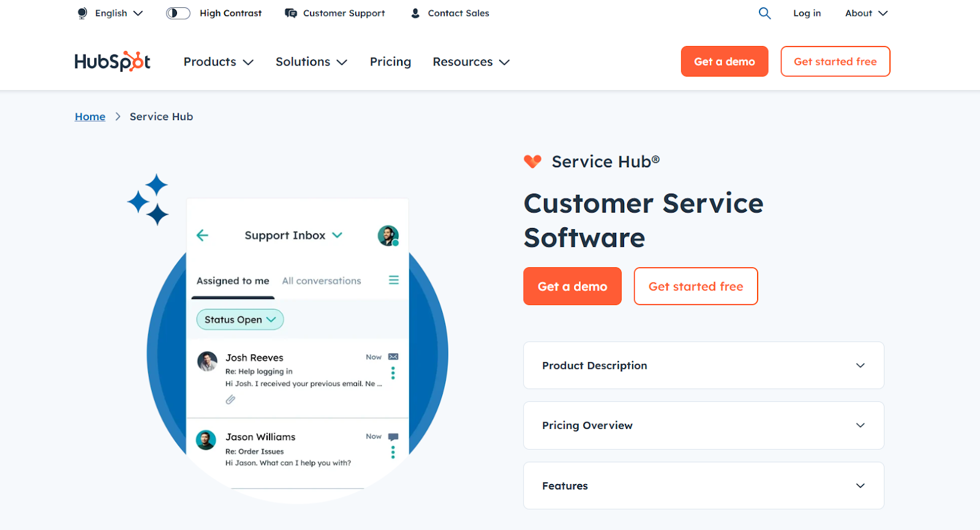Click the Customer Service Software heading

point(643,221)
